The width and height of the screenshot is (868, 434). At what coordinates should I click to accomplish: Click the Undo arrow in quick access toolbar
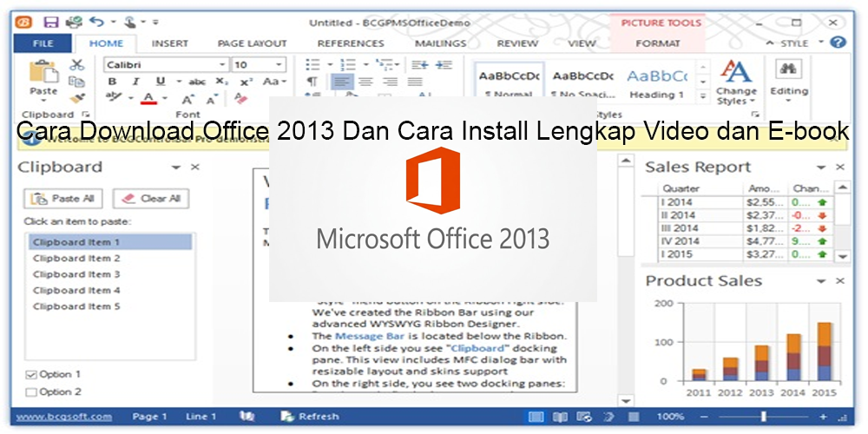pyautogui.click(x=96, y=22)
